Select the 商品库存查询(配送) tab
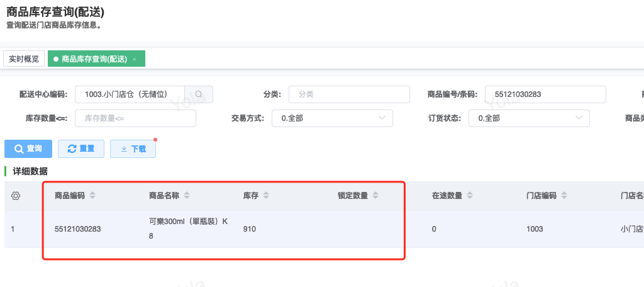 (x=93, y=59)
